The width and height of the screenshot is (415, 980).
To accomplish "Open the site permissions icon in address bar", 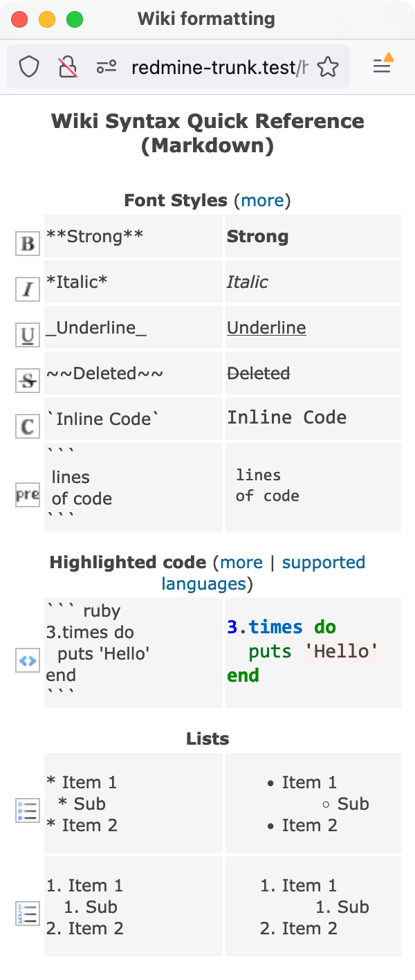I will (107, 67).
